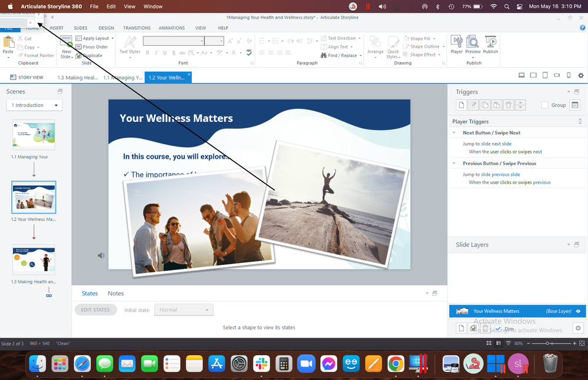This screenshot has height=380, width=588.
Task: Select the 1.3 Making Health slide thumbnail
Action: tap(34, 259)
